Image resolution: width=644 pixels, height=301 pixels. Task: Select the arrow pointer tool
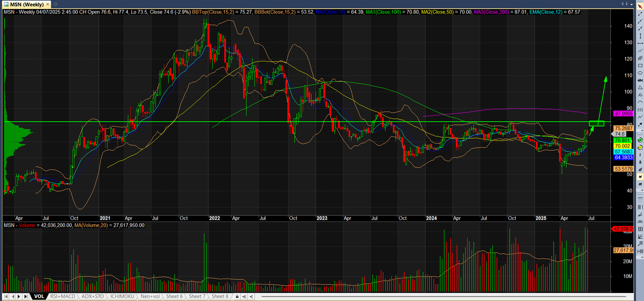click(x=640, y=7)
